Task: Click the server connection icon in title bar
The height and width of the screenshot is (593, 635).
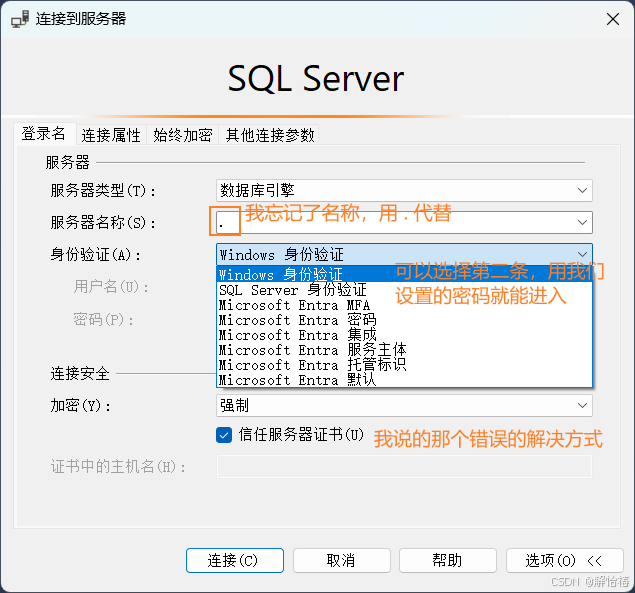Action: [x=20, y=19]
